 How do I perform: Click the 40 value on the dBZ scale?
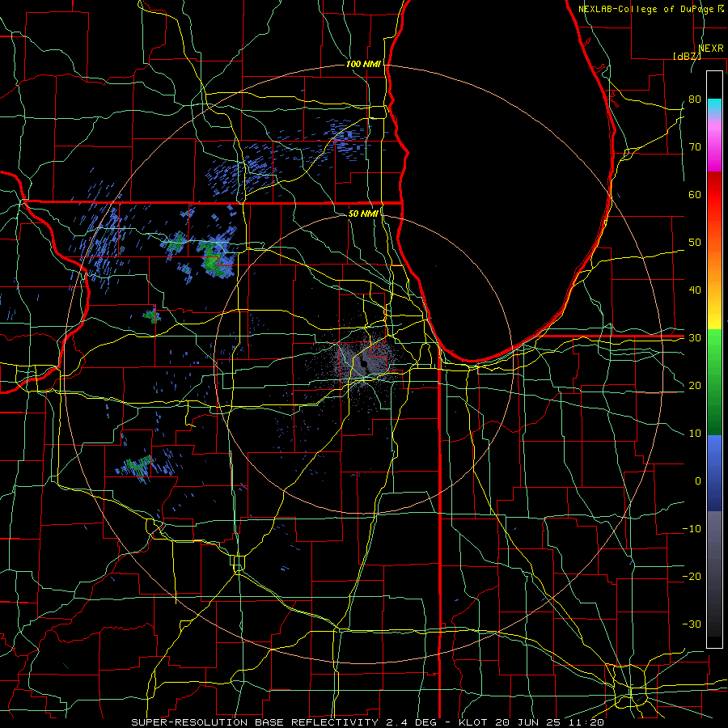695,290
